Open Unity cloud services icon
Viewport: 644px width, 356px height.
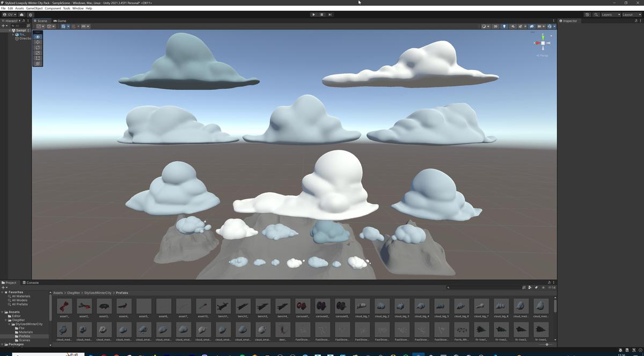tap(21, 14)
